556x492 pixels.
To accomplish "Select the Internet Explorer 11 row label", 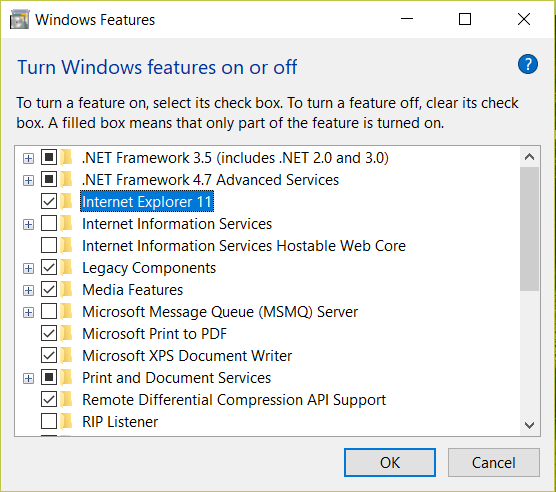I will 147,201.
